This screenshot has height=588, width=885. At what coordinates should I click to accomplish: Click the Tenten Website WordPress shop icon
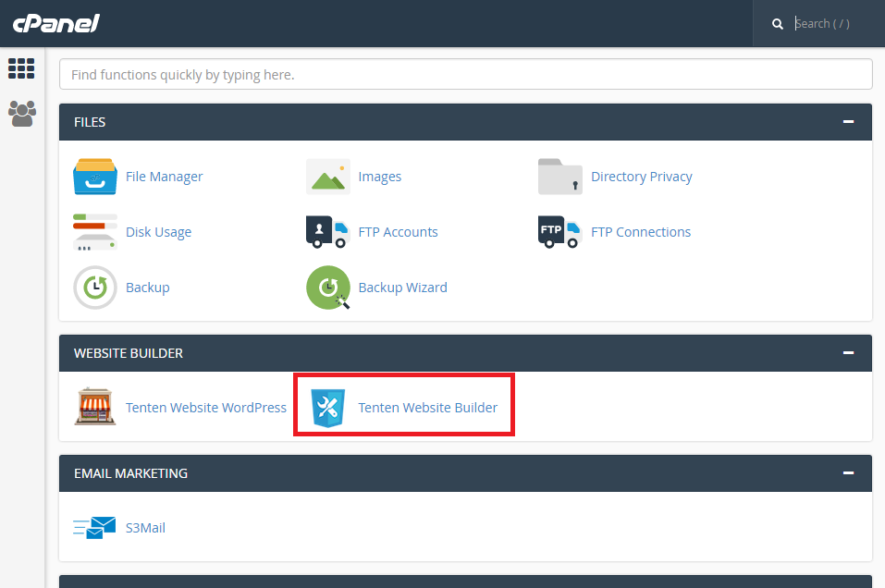[95, 406]
